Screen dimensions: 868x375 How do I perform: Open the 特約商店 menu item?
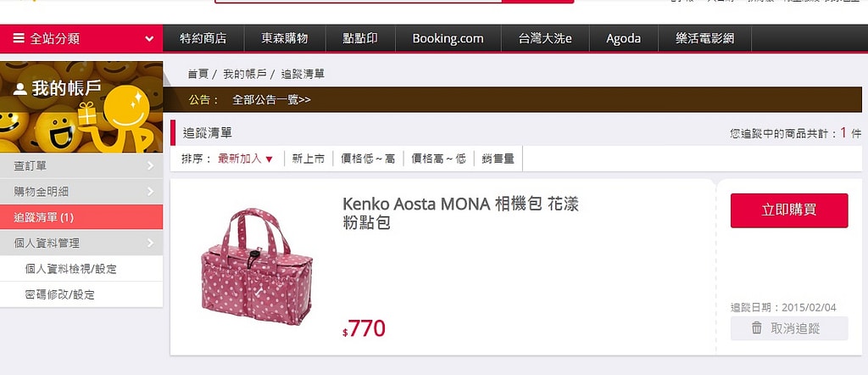tap(203, 39)
